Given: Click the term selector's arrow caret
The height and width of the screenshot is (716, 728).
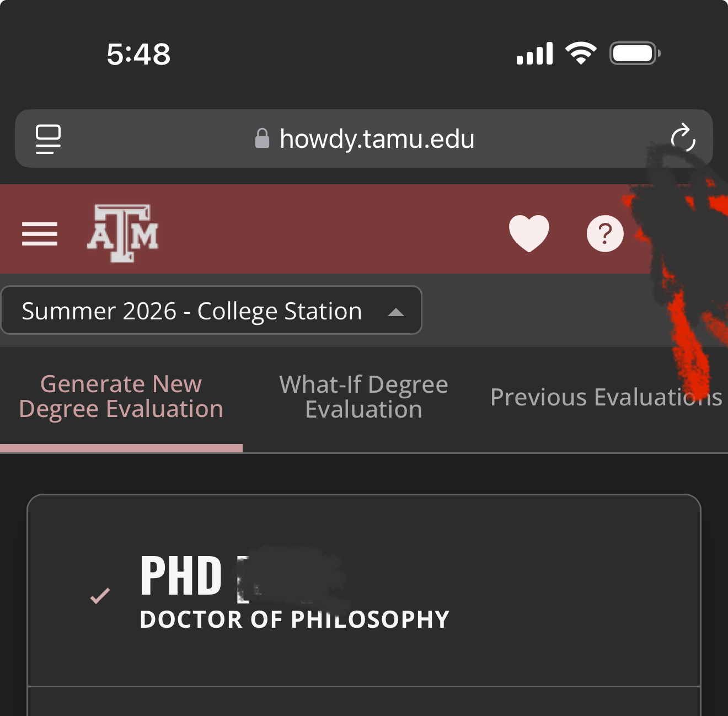Looking at the screenshot, I should coord(396,312).
